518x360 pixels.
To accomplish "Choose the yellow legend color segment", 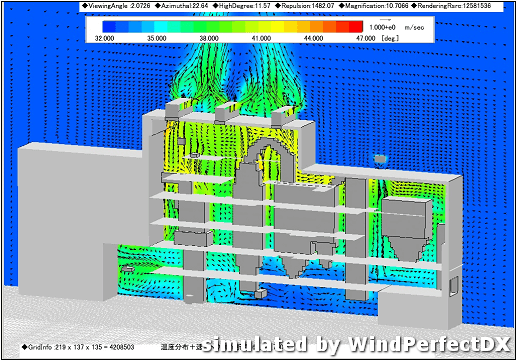I will pos(277,27).
